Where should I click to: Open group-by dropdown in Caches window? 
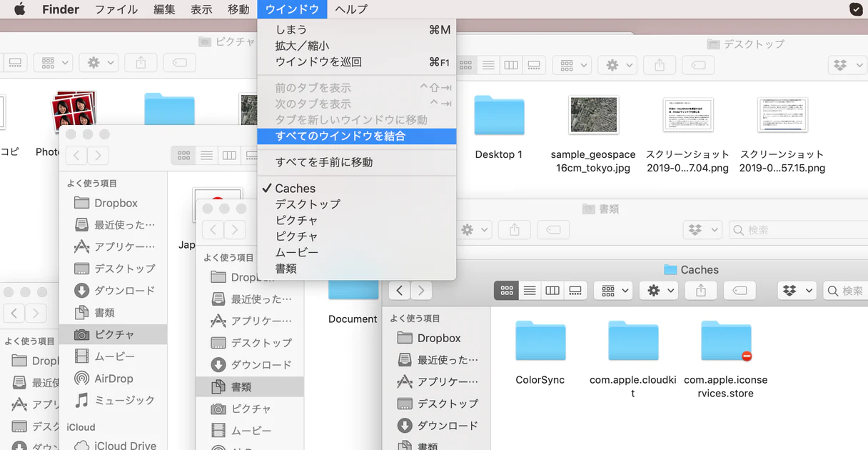pyautogui.click(x=614, y=291)
